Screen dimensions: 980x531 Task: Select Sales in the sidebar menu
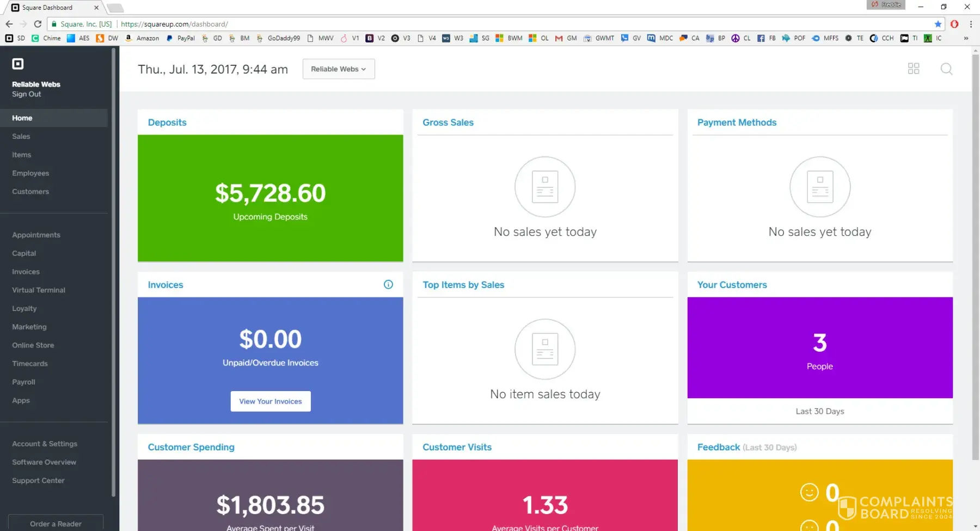(x=21, y=137)
